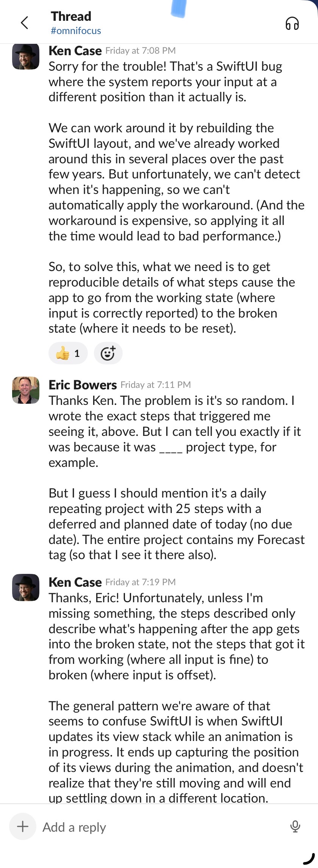Tap the Ken Case name at 7:08 PM
318x868 pixels.
(75, 51)
